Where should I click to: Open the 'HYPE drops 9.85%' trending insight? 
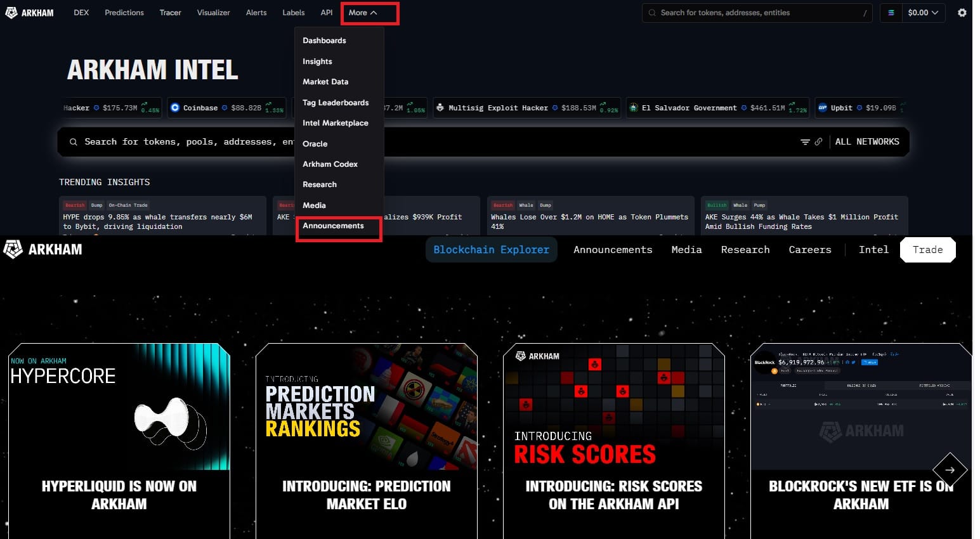[162, 216]
